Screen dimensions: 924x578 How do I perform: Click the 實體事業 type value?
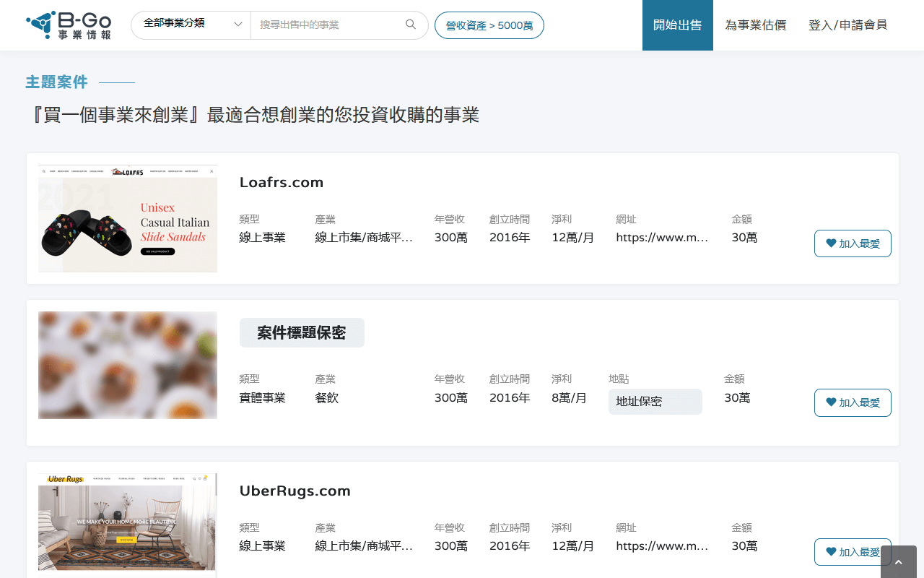click(x=263, y=397)
